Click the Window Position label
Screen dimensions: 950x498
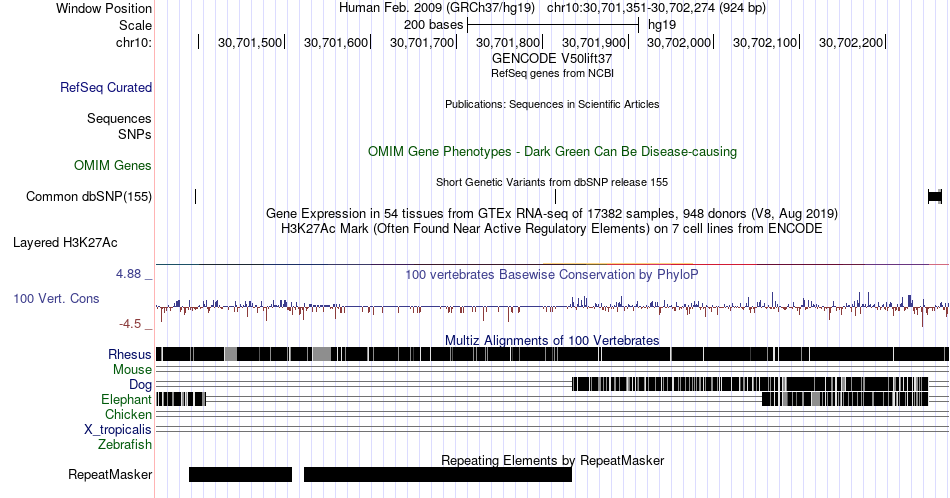(104, 8)
